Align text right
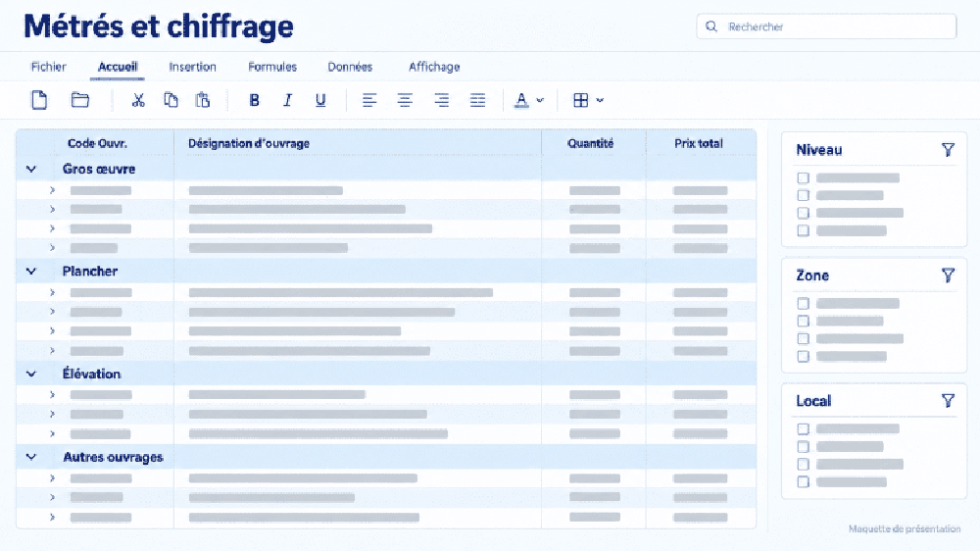Screen dimensions: 980x551 [441, 100]
